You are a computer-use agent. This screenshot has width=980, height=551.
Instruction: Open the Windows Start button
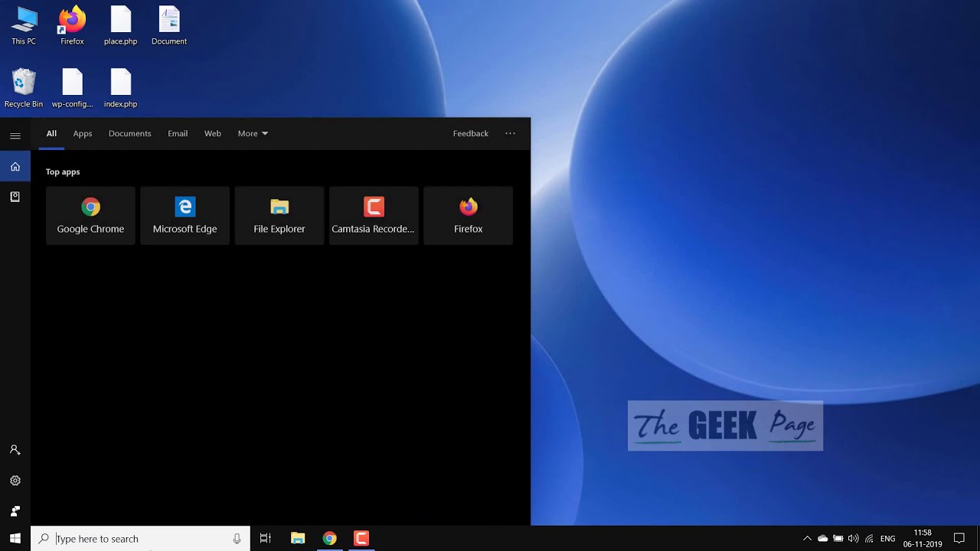point(15,539)
